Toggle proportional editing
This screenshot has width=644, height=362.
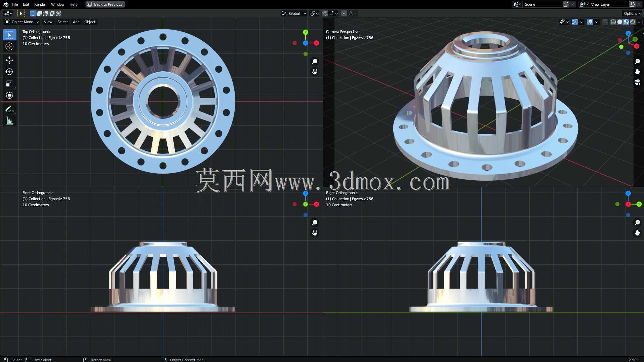tap(344, 13)
